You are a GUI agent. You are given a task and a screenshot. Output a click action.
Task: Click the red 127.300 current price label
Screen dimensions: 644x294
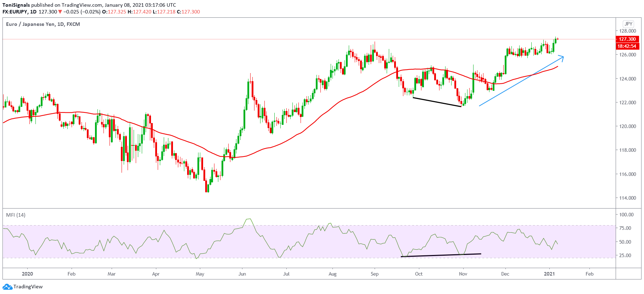[627, 39]
